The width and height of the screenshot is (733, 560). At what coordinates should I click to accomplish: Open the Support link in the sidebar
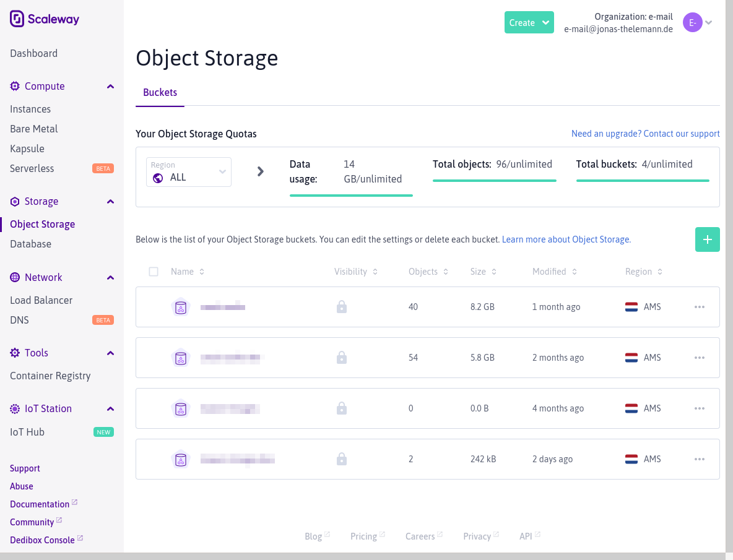click(25, 468)
